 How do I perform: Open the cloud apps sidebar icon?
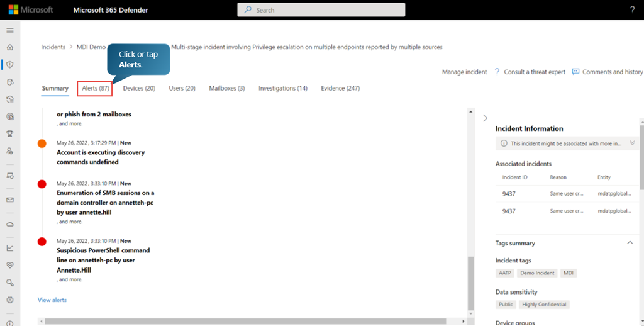tap(9, 223)
